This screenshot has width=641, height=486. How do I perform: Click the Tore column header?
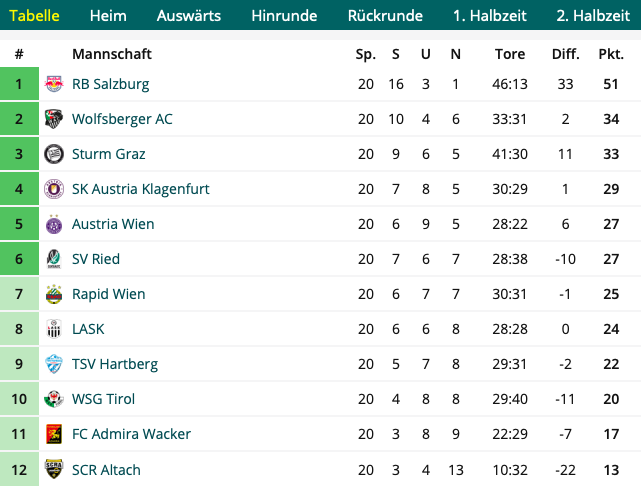(x=510, y=54)
